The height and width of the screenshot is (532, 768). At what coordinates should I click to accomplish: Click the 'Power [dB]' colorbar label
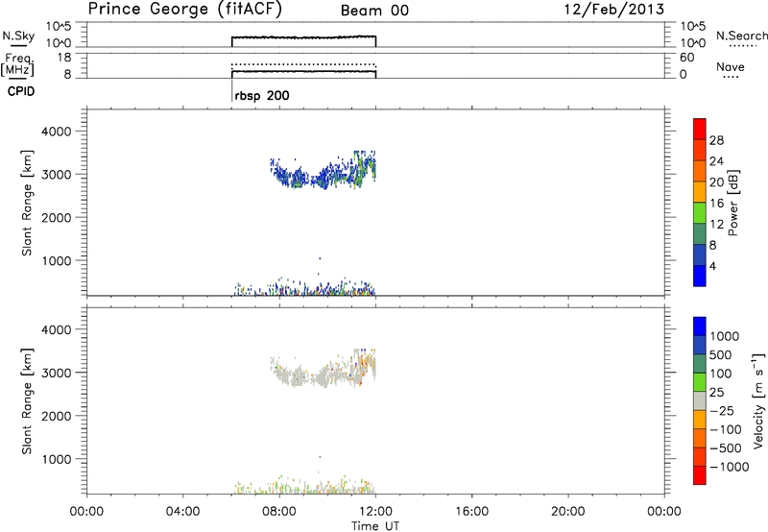pyautogui.click(x=733, y=203)
